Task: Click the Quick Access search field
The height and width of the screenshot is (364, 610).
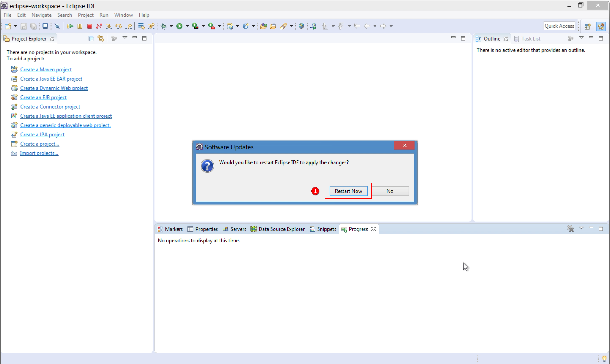Action: 559,26
